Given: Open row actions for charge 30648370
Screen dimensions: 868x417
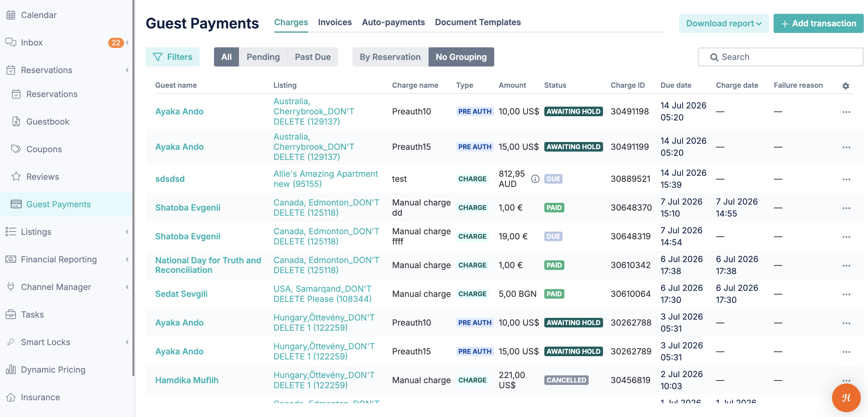Looking at the screenshot, I should (846, 208).
